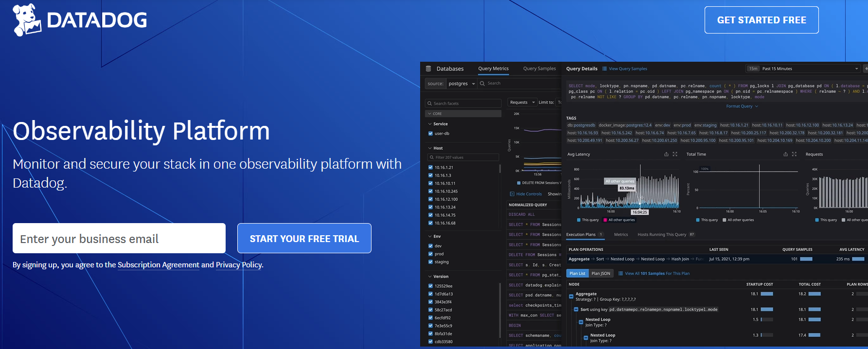Image resolution: width=868 pixels, height=349 pixels.
Task: Click View Query Samples link
Action: [x=628, y=69]
